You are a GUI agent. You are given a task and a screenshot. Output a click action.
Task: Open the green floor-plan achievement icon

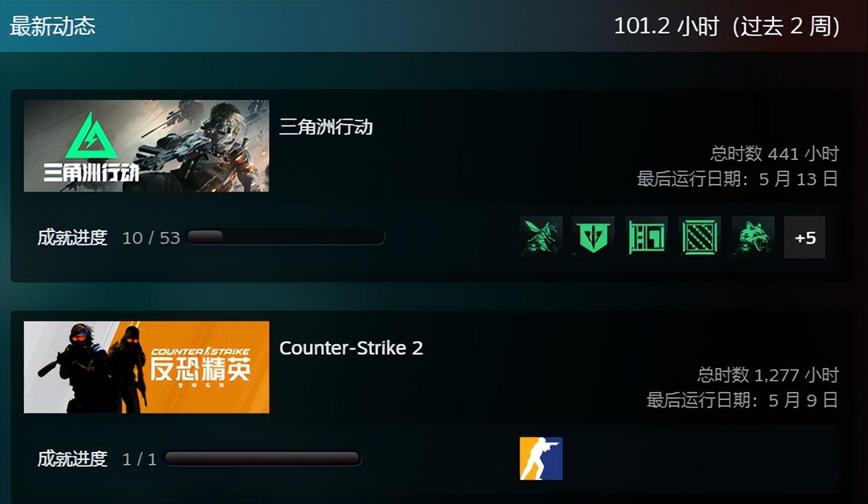click(647, 237)
